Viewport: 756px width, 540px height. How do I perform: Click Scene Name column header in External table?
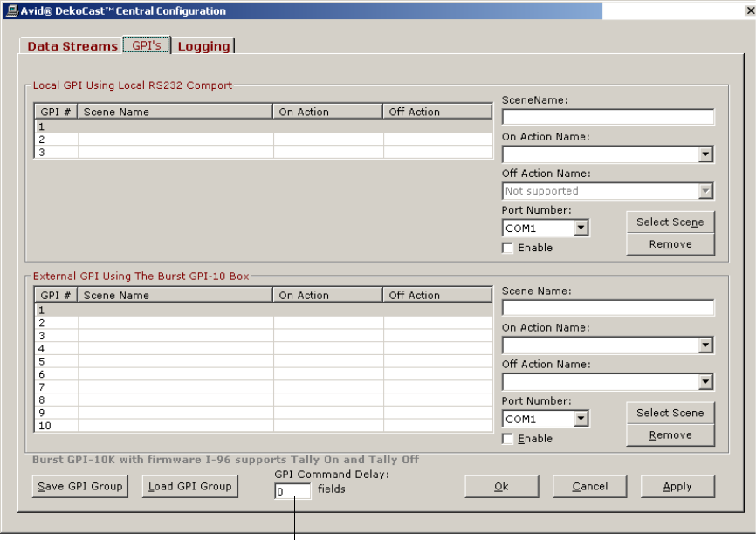tap(175, 295)
